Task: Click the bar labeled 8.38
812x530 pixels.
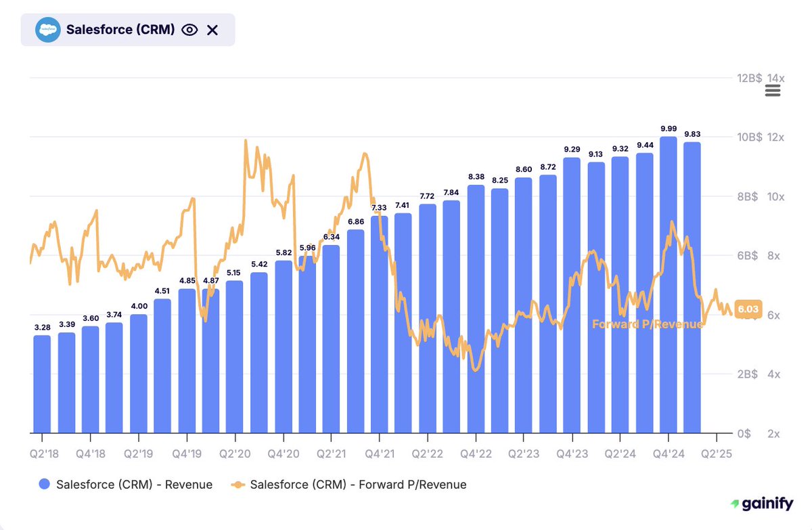Action: tap(476, 309)
